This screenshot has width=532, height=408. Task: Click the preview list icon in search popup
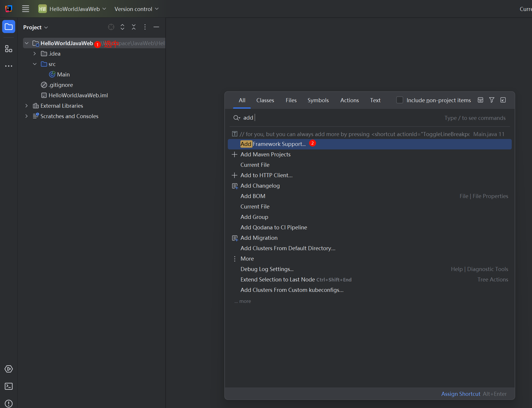480,100
